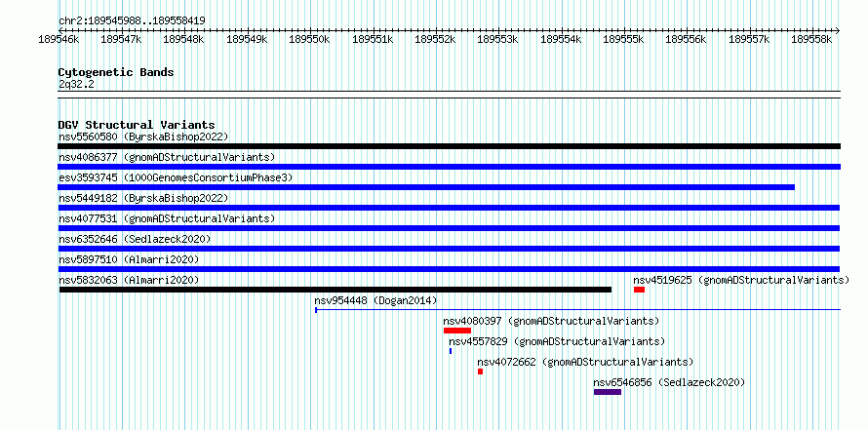Click the nsv4080397 (gnomADStructuralVariants) label
This screenshot has height=430, width=868.
point(551,321)
